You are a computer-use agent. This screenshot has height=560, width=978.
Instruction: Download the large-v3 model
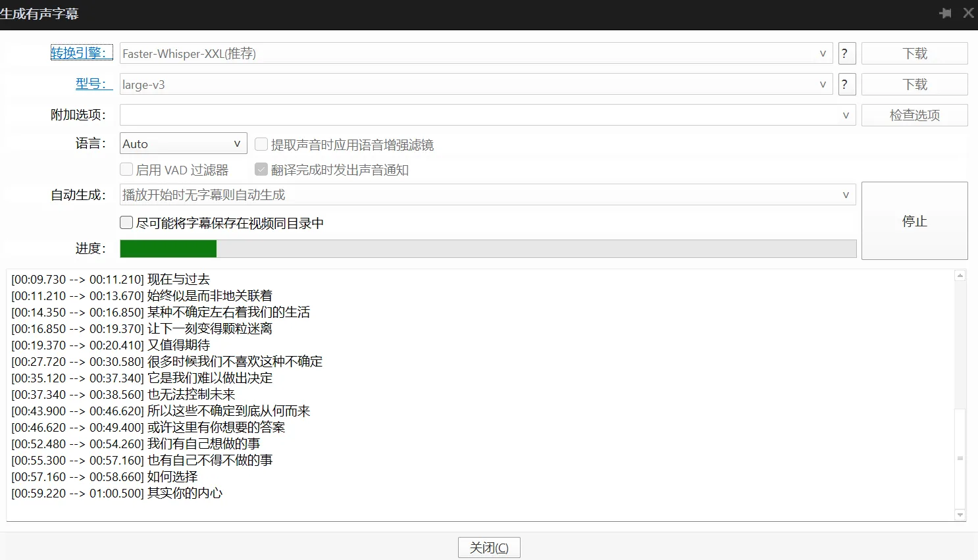point(914,84)
